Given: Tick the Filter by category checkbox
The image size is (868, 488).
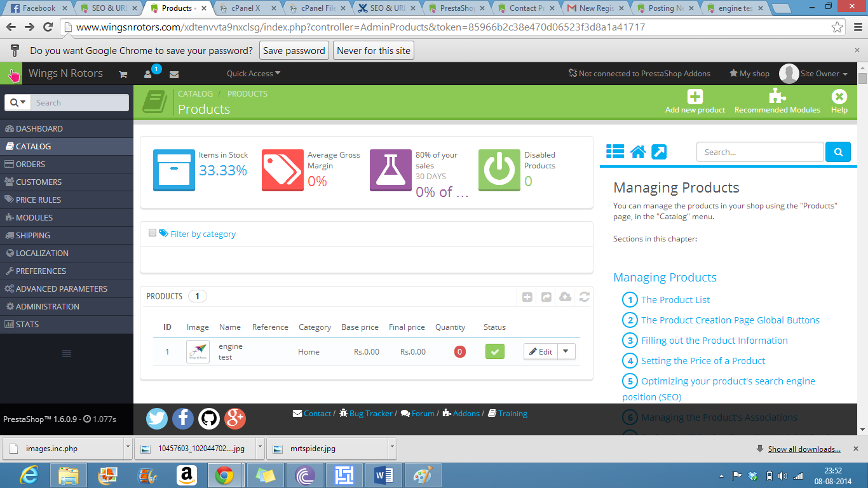Looking at the screenshot, I should [153, 233].
